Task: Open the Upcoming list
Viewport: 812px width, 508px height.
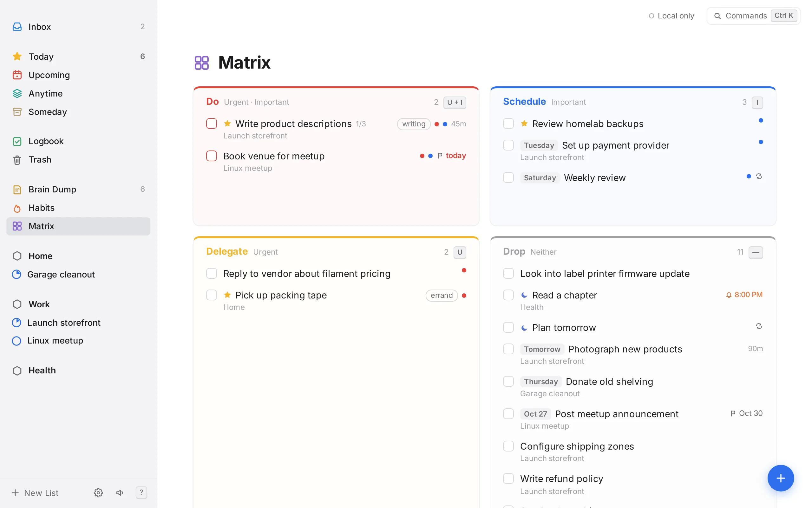Action: (x=78, y=75)
